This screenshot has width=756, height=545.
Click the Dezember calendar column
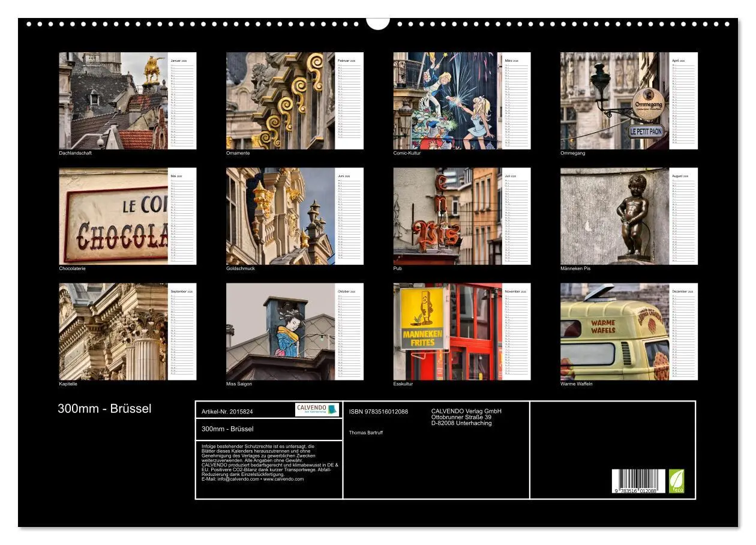(x=684, y=331)
